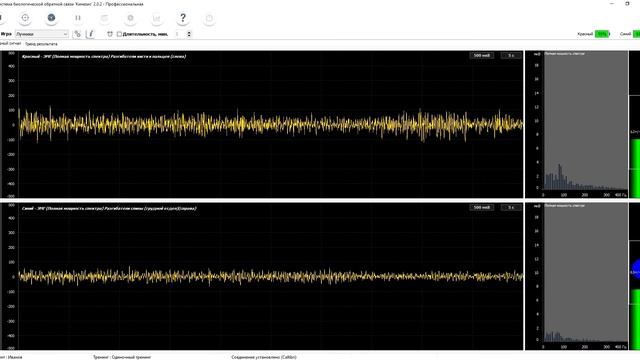Click the 5 s time button on red channel
640x360 pixels.
pos(511,56)
